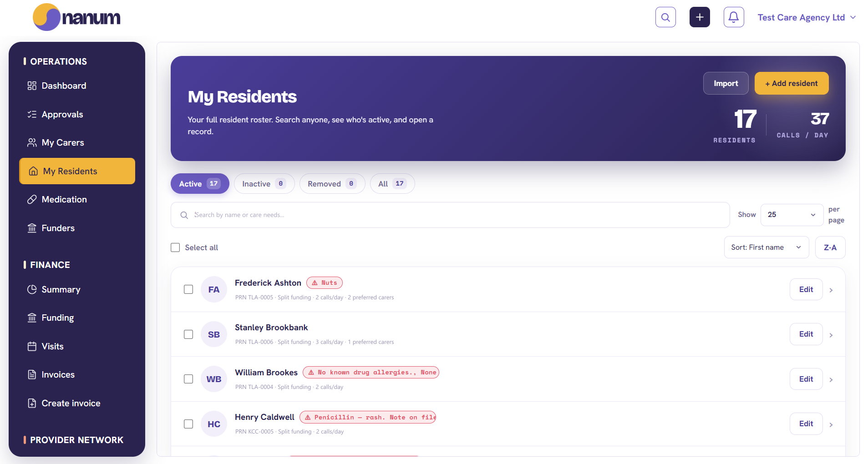The width and height of the screenshot is (868, 464).
Task: Click the My Carers people icon
Action: 32,142
